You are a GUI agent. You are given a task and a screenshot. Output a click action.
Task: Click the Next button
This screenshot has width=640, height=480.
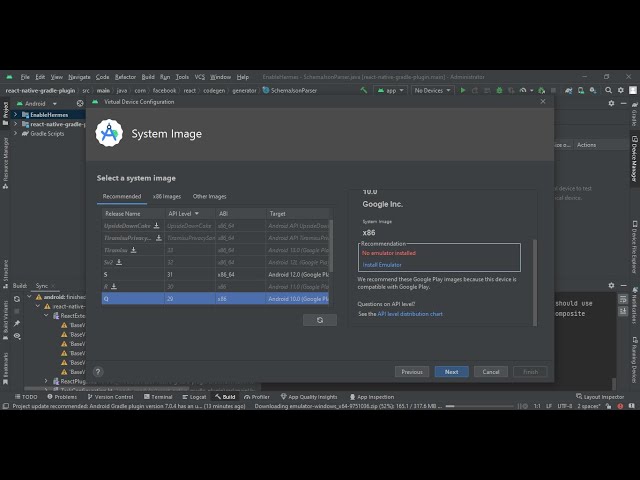point(451,372)
